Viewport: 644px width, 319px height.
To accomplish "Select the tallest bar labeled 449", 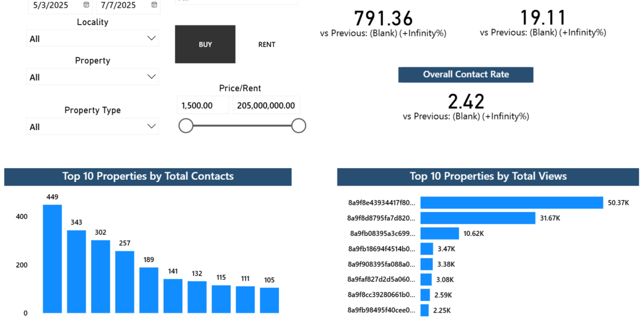I will (52, 259).
